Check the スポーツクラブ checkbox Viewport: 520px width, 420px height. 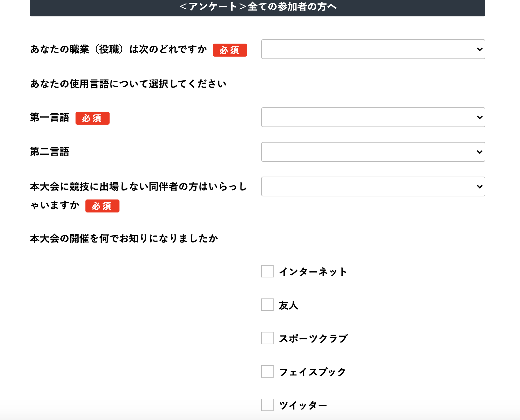click(267, 338)
